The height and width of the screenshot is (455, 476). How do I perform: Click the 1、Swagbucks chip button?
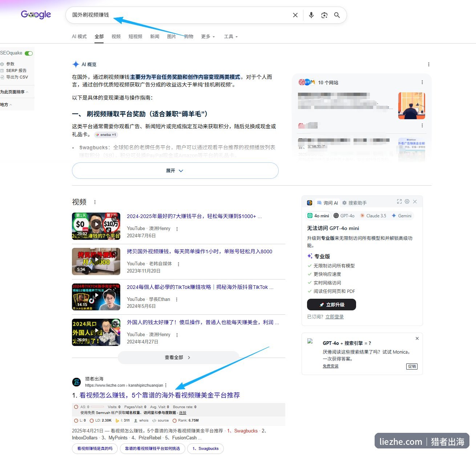pyautogui.click(x=206, y=449)
